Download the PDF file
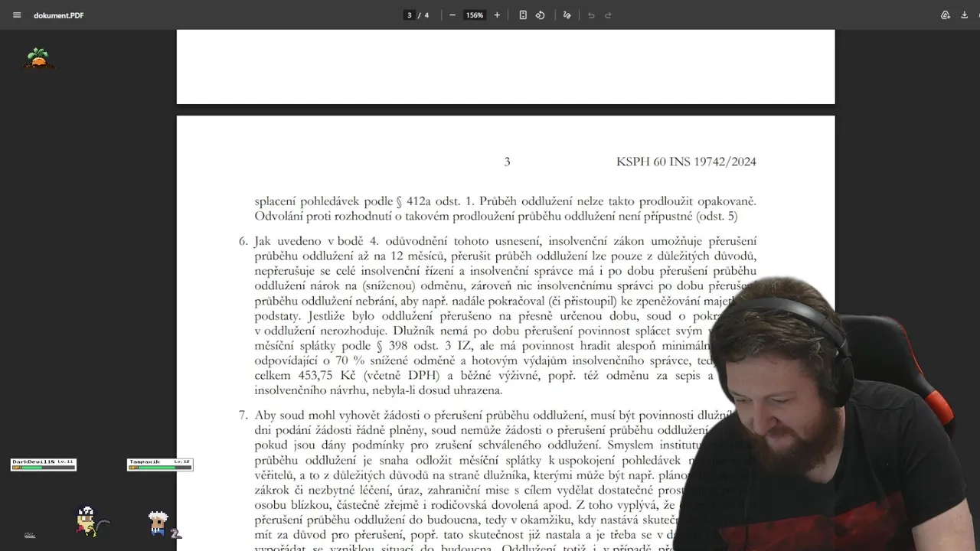The height and width of the screenshot is (551, 980). 964,15
